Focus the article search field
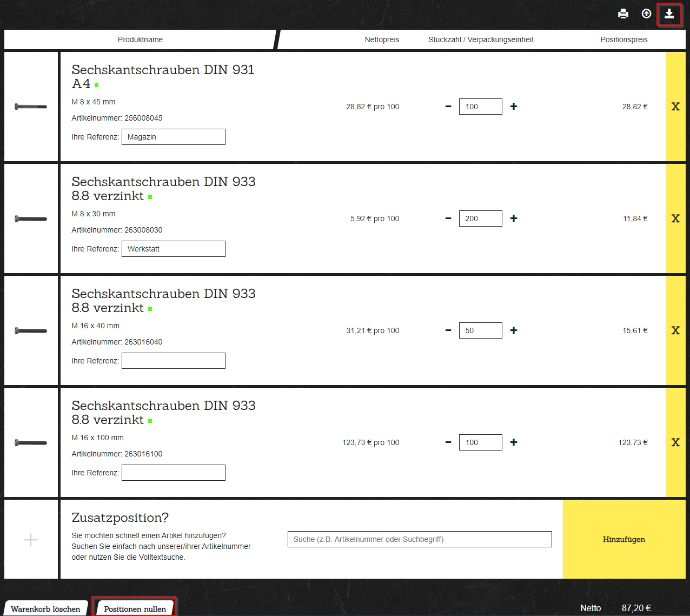This screenshot has width=690, height=616. tap(420, 539)
